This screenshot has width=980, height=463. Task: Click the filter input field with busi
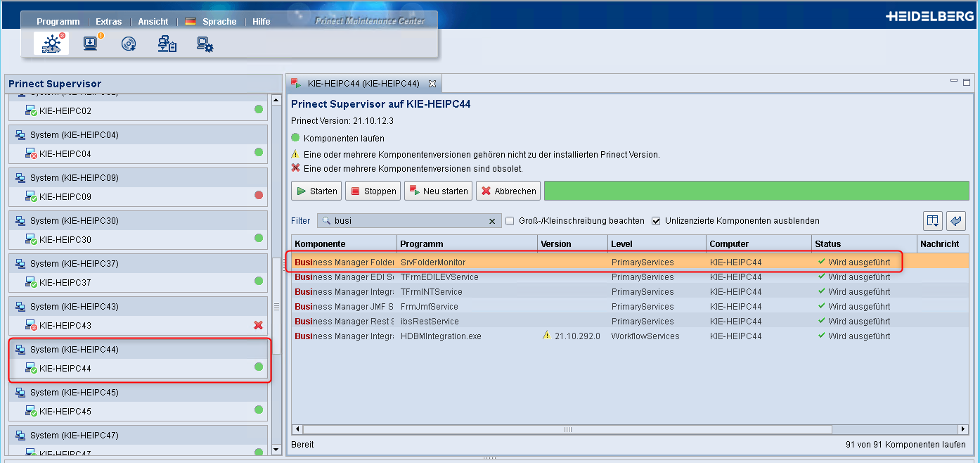(x=409, y=221)
